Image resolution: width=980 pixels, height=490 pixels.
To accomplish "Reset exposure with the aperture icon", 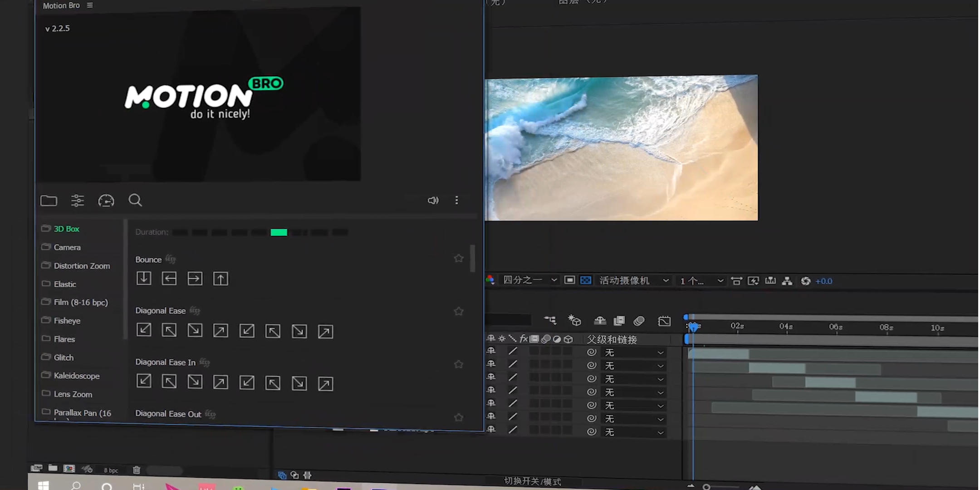I will click(x=805, y=281).
